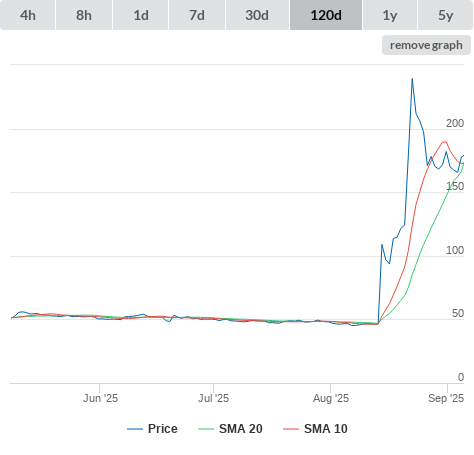Click the Jul '25 axis label
The image size is (474, 455).
pyautogui.click(x=214, y=398)
